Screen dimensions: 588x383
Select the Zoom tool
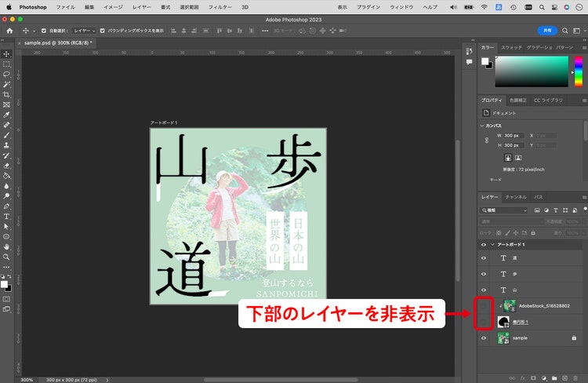6,257
